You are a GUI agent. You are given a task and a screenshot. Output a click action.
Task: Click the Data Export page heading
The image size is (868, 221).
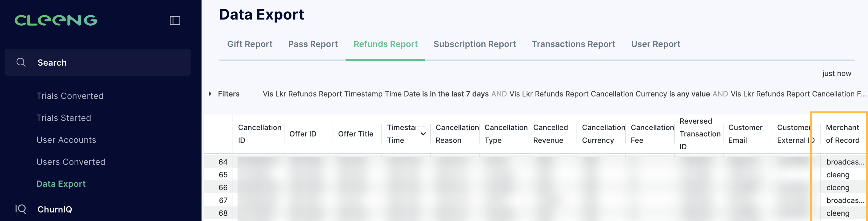coord(262,15)
